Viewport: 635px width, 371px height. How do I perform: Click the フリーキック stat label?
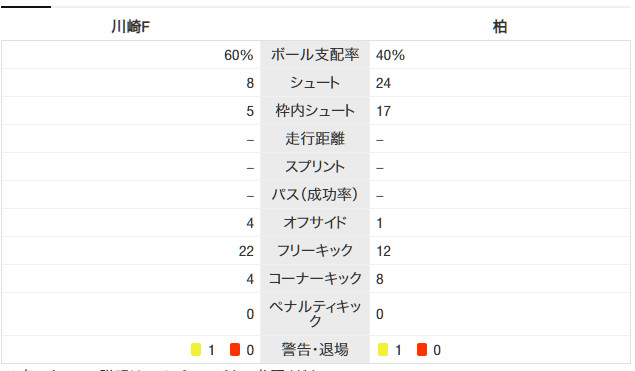(315, 250)
